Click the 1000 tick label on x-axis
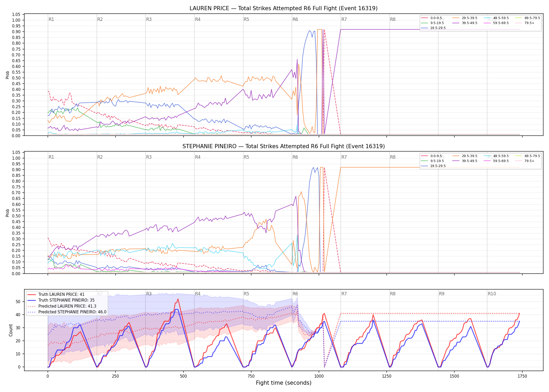Image resolution: width=549 pixels, height=392 pixels. coord(319,376)
